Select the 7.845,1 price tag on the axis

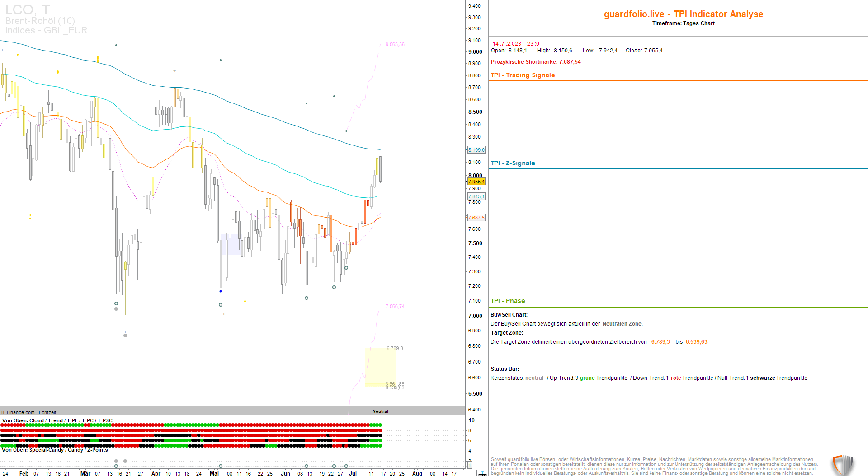(x=476, y=196)
